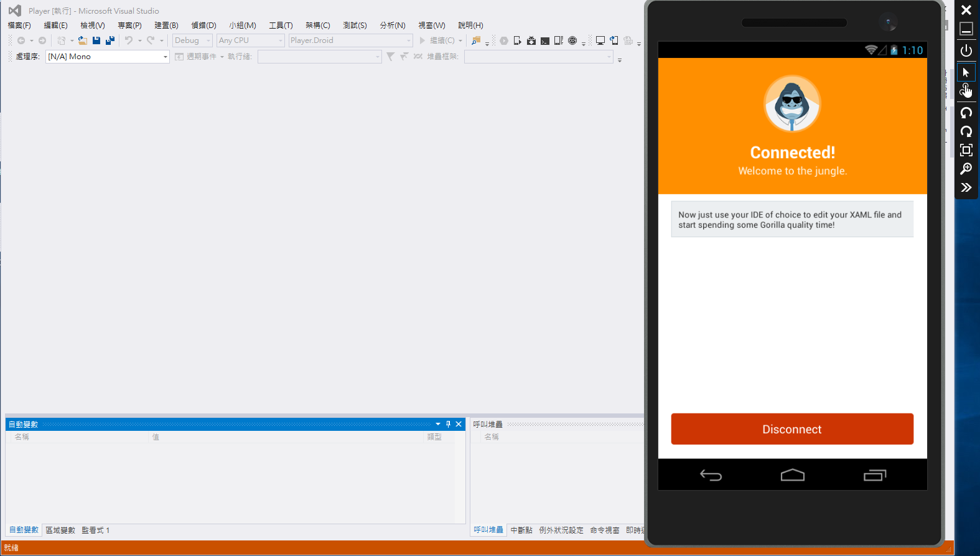Click the save toolbar icon

[96, 40]
